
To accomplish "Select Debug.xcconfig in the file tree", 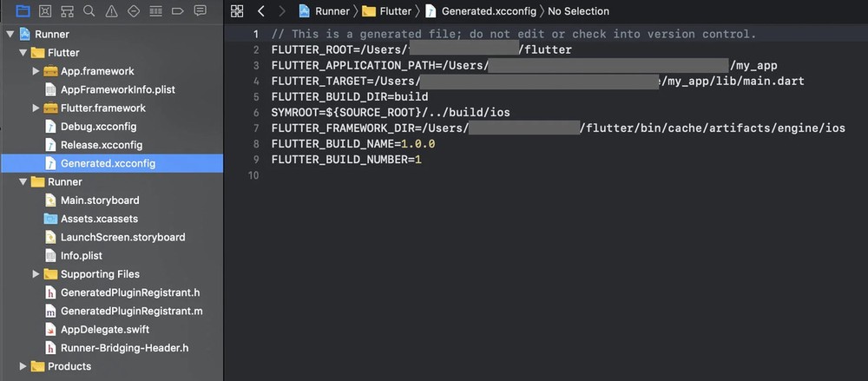I will [98, 127].
